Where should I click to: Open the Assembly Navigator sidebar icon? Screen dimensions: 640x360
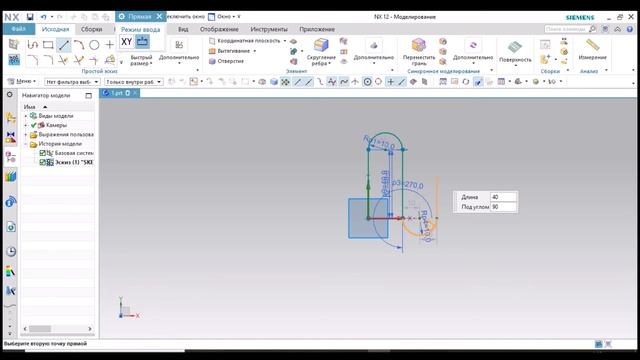(x=11, y=118)
